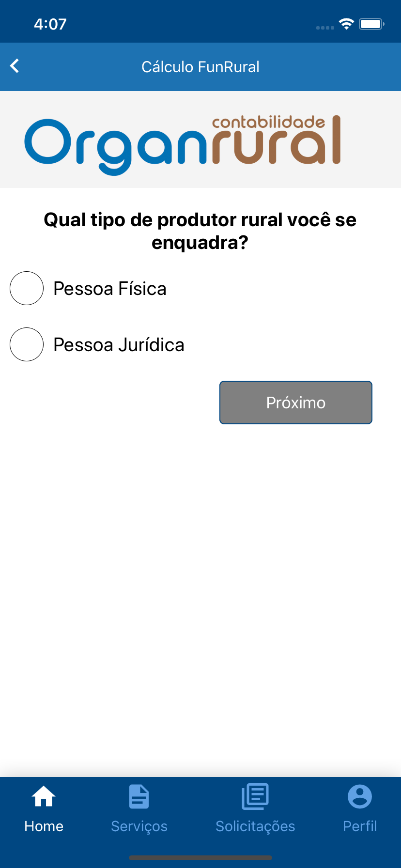The image size is (401, 868).
Task: Switch to the Home tab label
Action: (x=44, y=826)
